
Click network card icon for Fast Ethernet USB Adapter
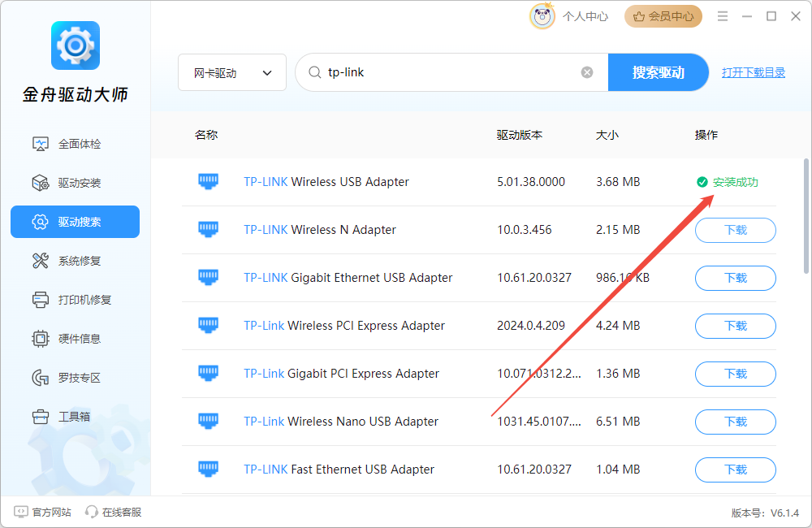click(x=208, y=470)
